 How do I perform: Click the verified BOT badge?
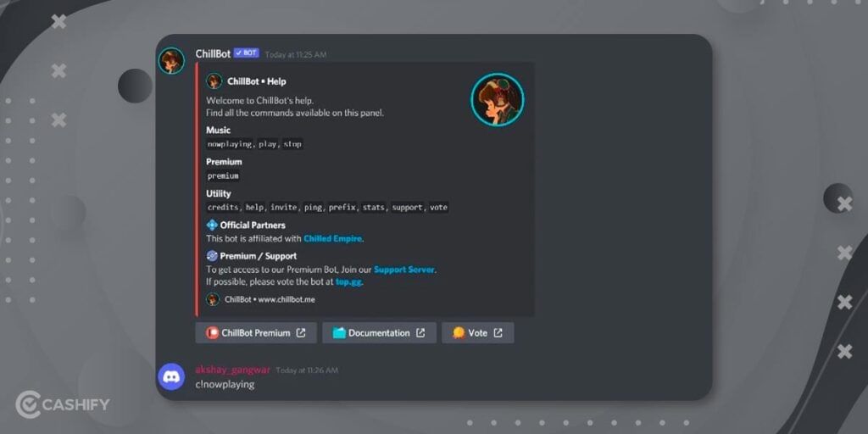click(x=247, y=53)
